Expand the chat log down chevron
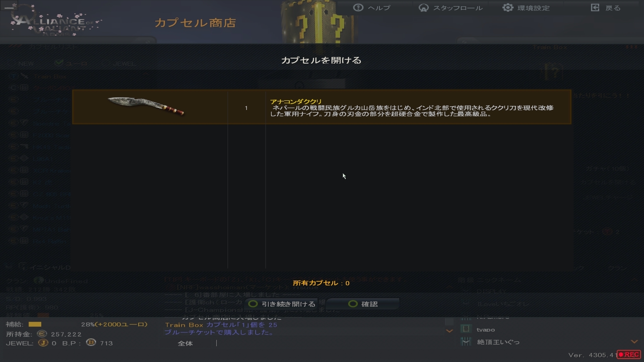The width and height of the screenshot is (644, 362). pyautogui.click(x=449, y=331)
